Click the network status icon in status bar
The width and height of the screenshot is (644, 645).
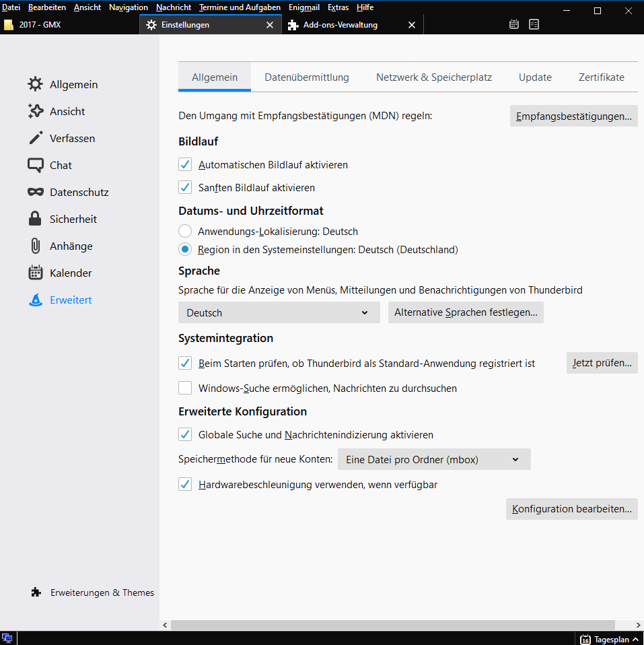[x=7, y=638]
